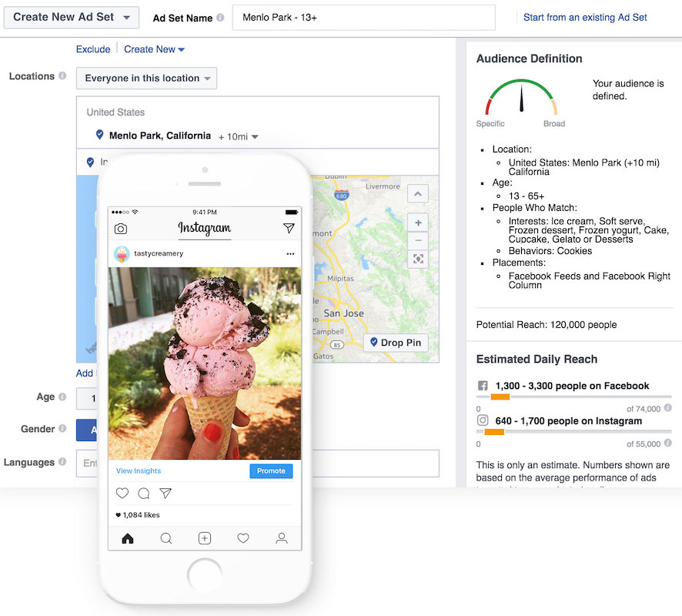Open Start from an existing Ad Set
Image resolution: width=682 pixels, height=616 pixels.
(x=584, y=18)
